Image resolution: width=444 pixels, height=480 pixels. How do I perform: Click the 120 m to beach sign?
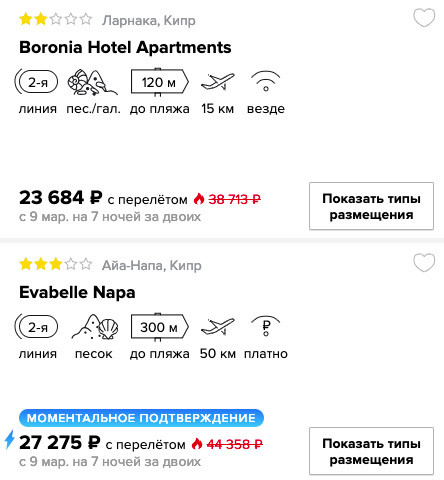tap(160, 82)
